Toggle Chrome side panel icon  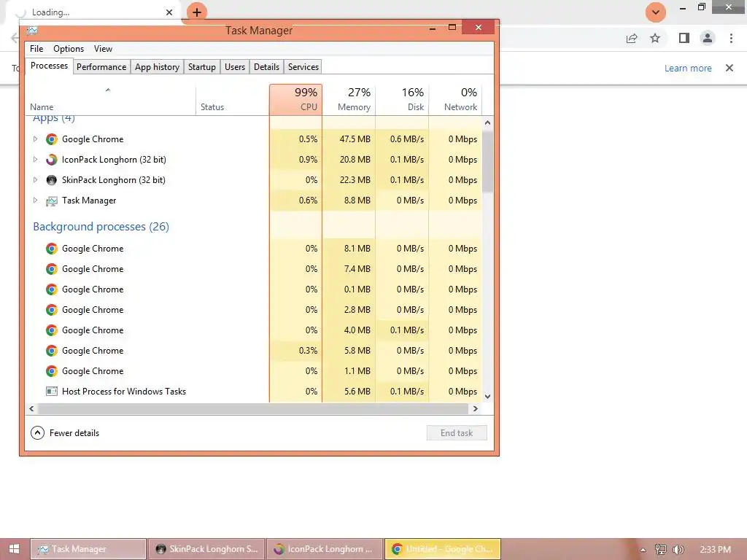[x=684, y=38]
